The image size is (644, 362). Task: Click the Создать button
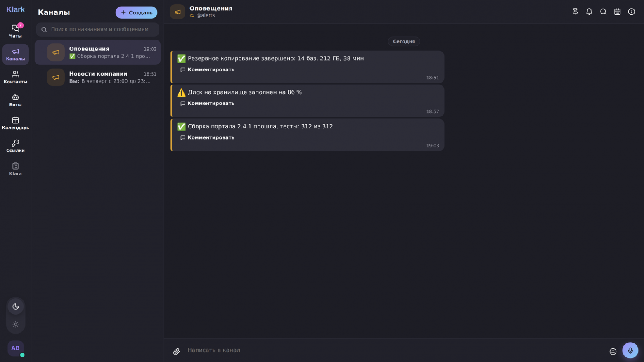tap(136, 12)
